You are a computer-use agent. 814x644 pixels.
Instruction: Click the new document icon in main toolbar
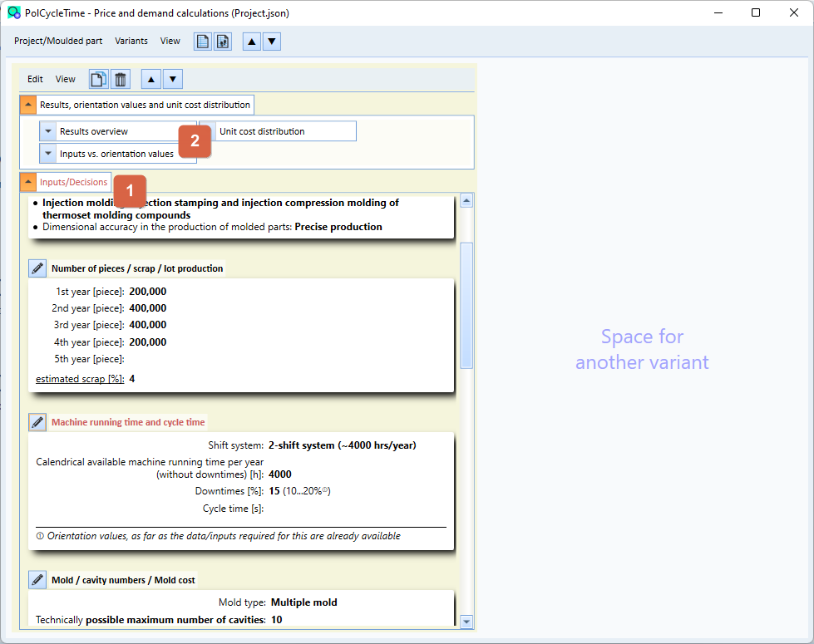(x=203, y=42)
